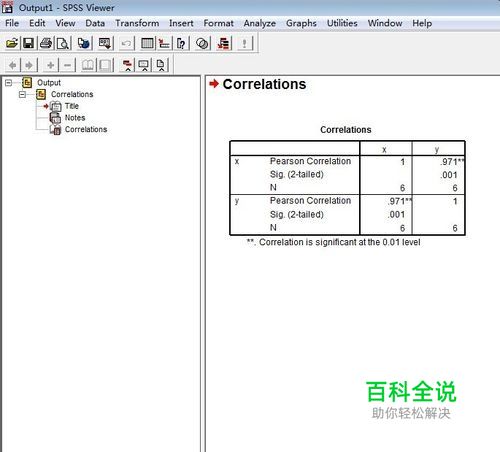500x452 pixels.
Task: Click Pearson Correlation label in x row
Action: pos(310,161)
